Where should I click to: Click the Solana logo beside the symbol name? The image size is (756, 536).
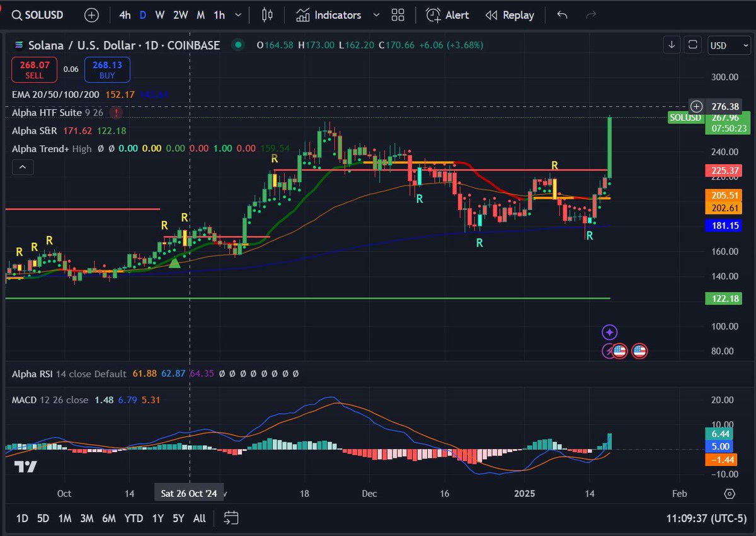coord(18,45)
